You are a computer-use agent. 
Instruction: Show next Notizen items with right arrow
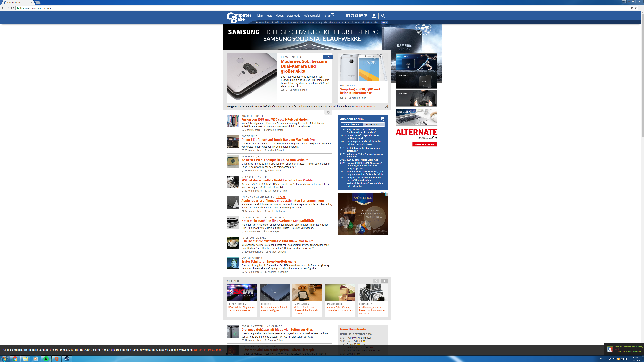click(x=384, y=281)
